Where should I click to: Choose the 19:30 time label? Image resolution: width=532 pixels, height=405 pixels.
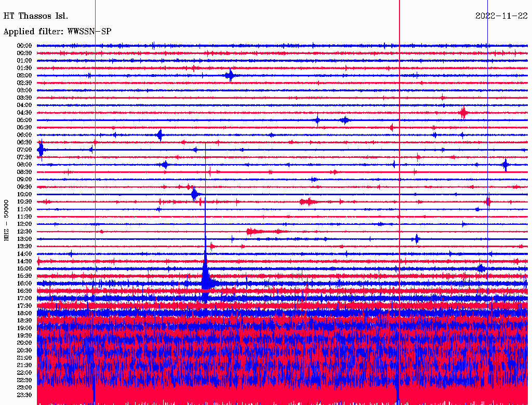coord(24,335)
